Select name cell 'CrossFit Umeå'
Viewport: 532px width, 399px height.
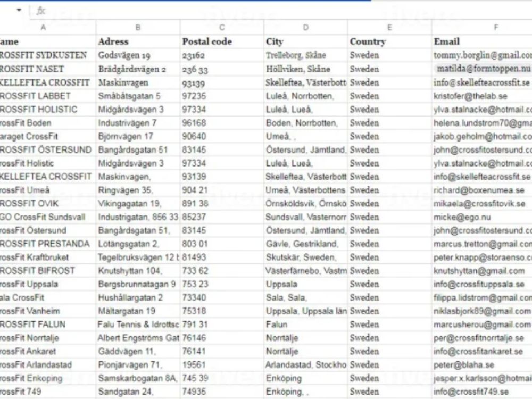48,190
